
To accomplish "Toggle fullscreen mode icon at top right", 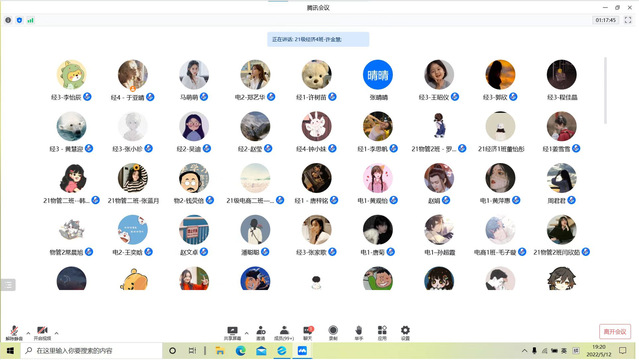I will 628,20.
